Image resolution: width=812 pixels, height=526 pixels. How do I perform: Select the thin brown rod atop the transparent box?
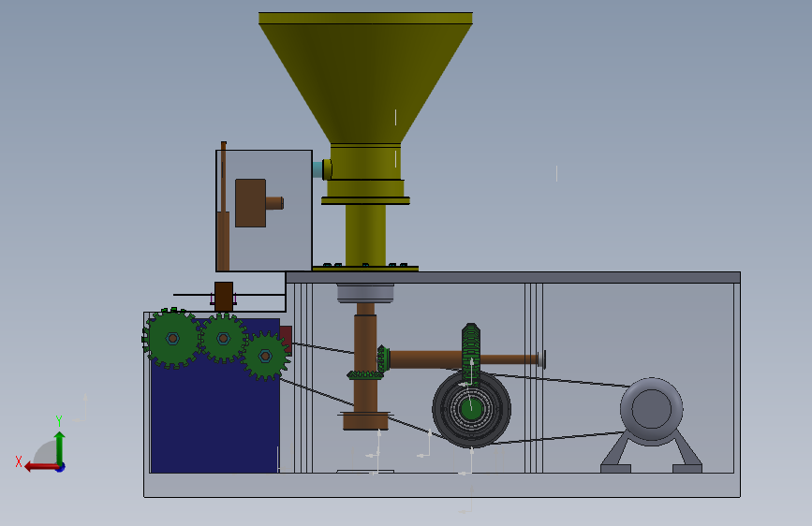223,176
